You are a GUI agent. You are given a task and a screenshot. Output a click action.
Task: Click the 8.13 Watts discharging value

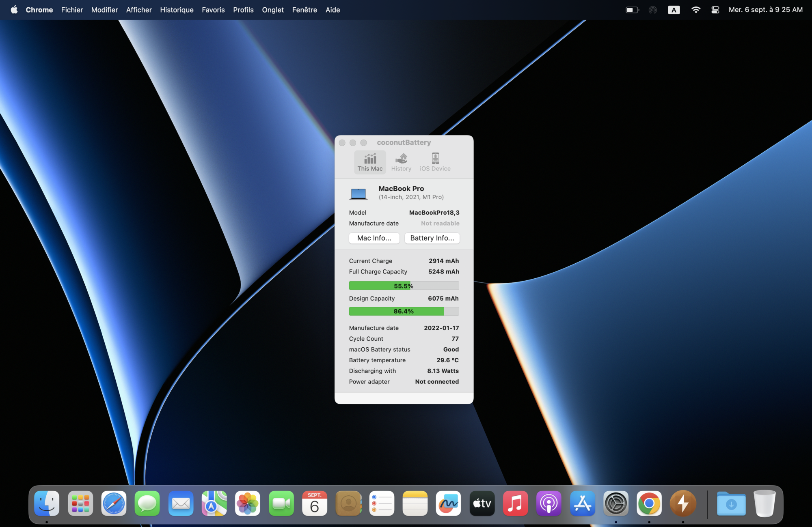point(443,371)
